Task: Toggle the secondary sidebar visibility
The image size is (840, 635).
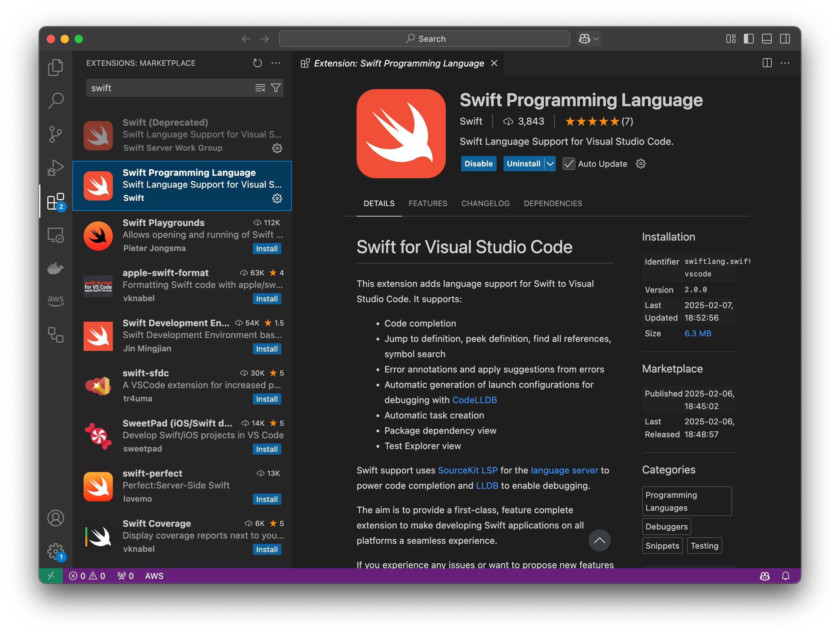Action: click(785, 38)
